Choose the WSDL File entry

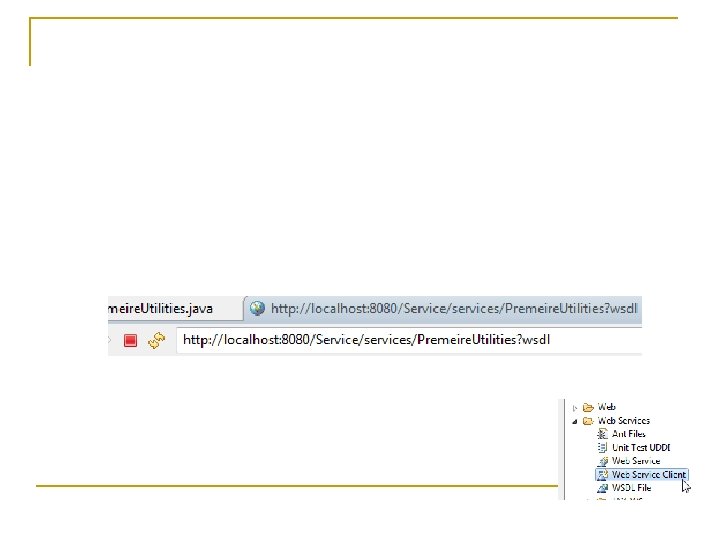point(631,488)
